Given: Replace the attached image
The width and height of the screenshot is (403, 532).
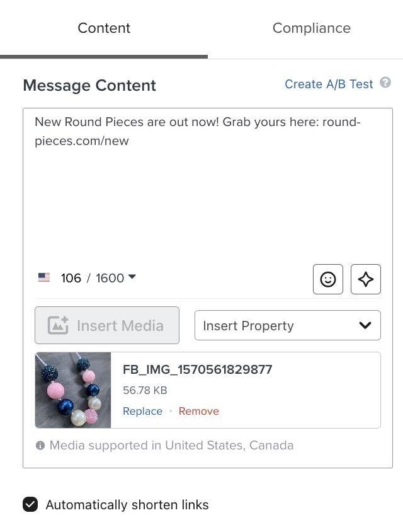Looking at the screenshot, I should (x=142, y=411).
